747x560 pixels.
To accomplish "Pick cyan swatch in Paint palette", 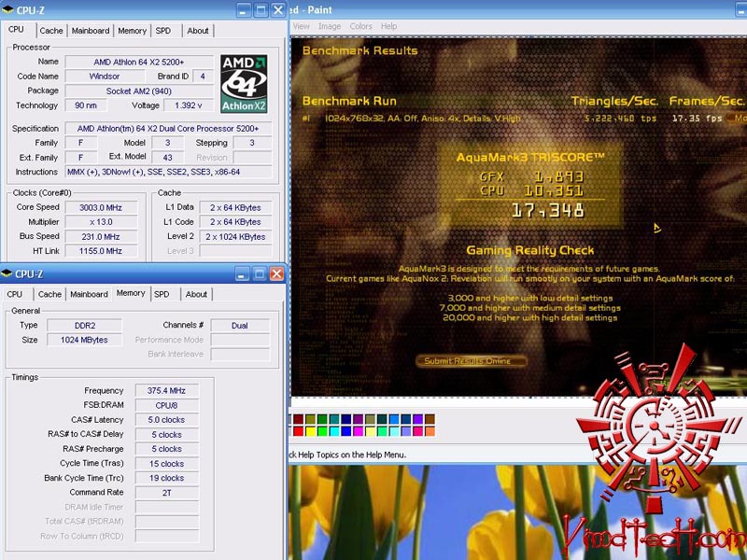I will coord(334,431).
